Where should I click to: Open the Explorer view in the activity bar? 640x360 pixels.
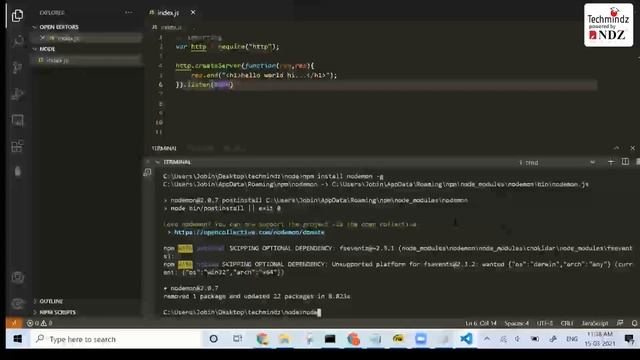(17, 16)
